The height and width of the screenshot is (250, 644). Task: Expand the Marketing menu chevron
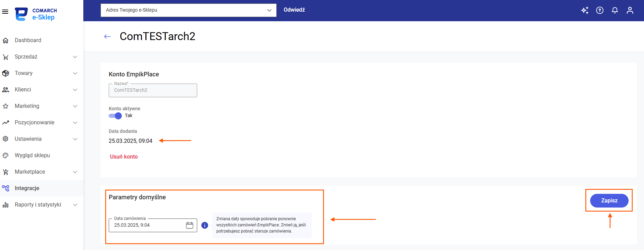point(75,106)
